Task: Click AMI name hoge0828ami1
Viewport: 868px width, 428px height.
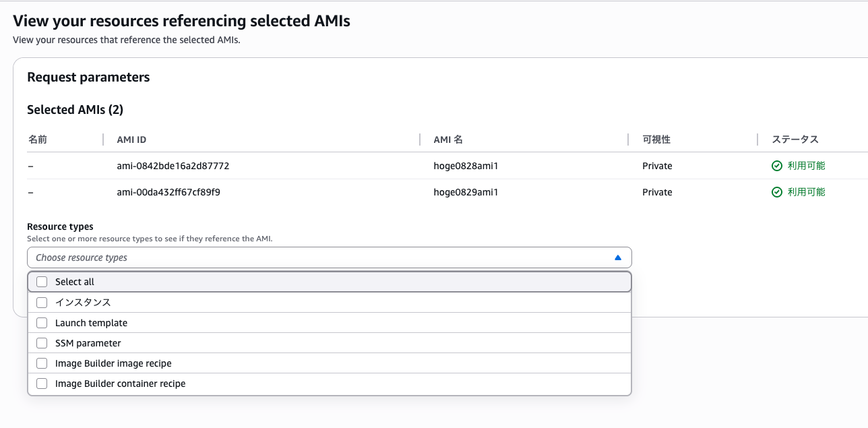Action: pos(466,166)
